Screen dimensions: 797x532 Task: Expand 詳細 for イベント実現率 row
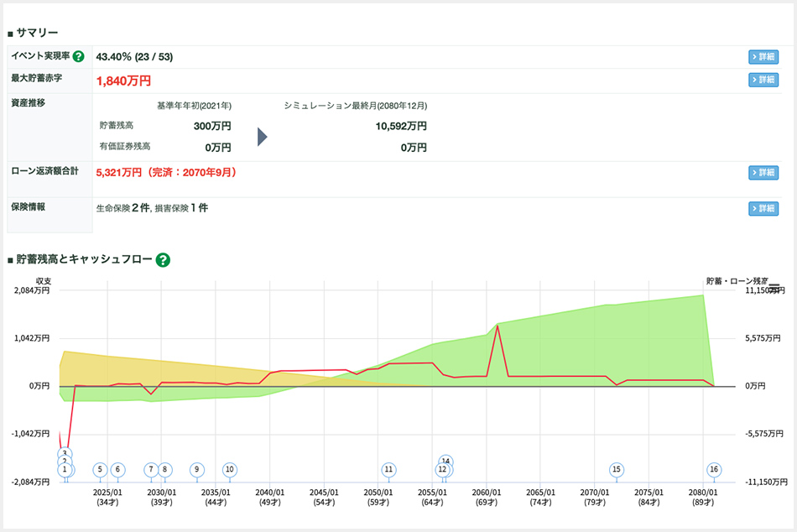763,57
